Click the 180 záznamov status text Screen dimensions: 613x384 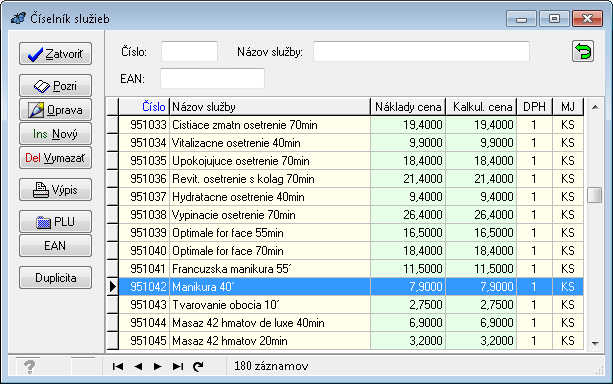tap(271, 366)
